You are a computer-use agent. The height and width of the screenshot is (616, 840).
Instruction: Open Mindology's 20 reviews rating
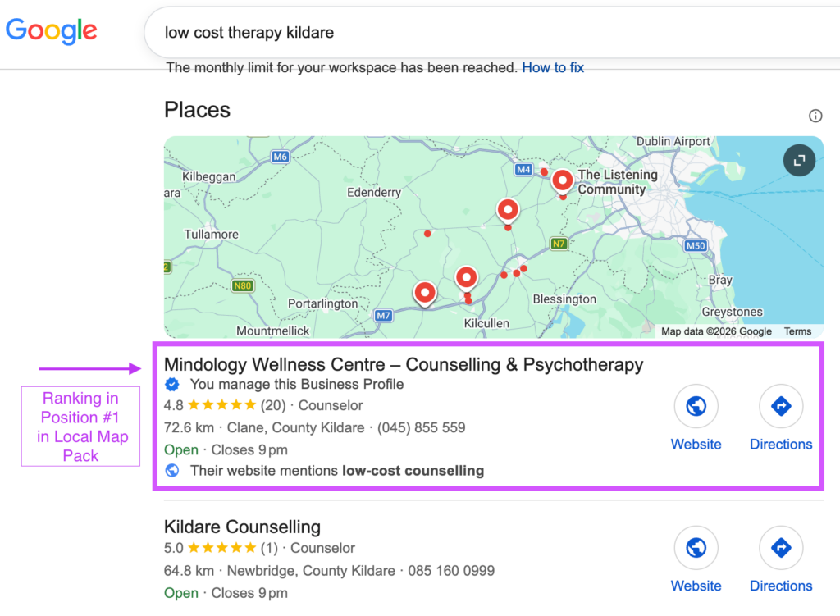(225, 405)
